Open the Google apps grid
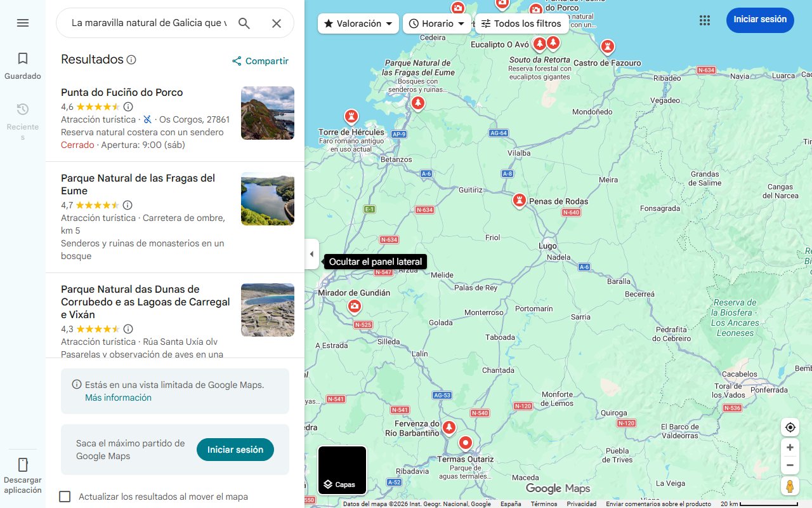 (x=704, y=20)
